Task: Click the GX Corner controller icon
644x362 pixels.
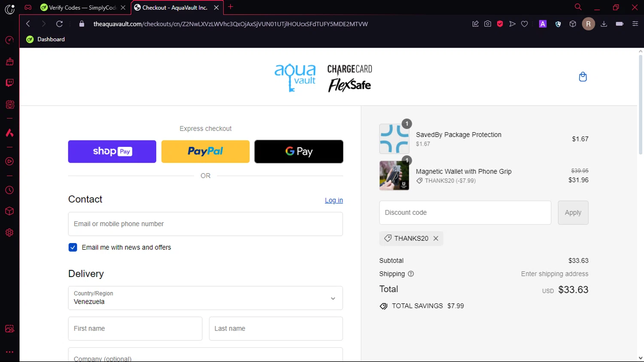Action: tap(28, 8)
